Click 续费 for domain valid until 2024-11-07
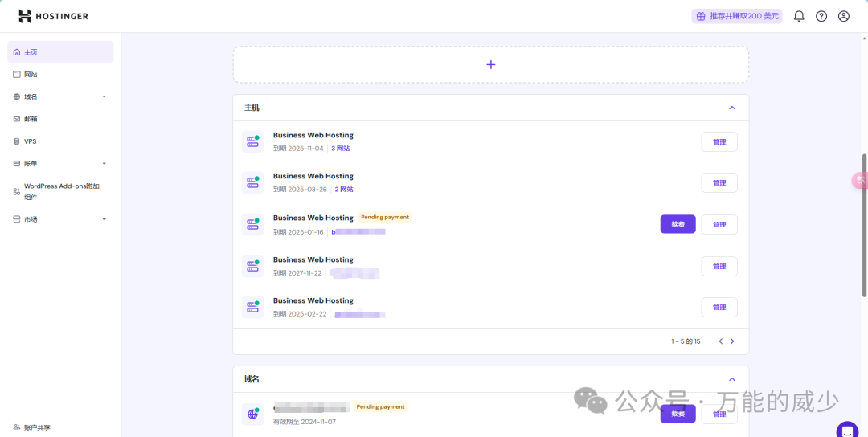 [x=678, y=414]
